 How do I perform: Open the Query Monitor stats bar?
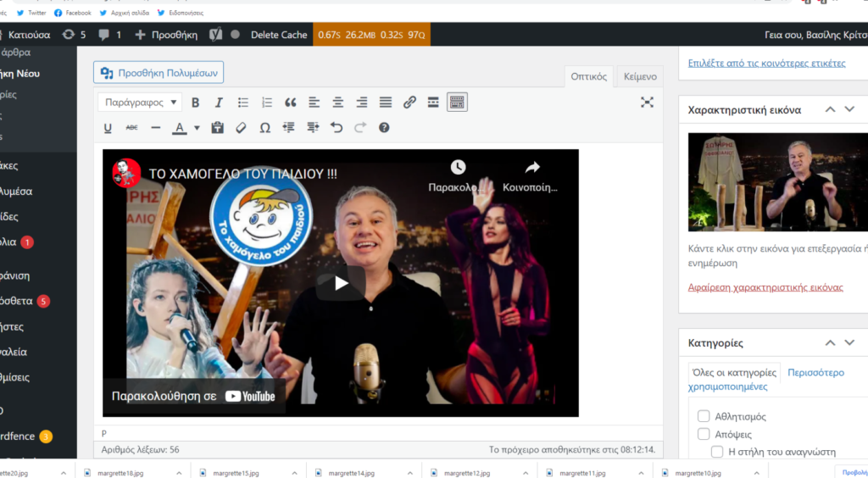pyautogui.click(x=371, y=34)
